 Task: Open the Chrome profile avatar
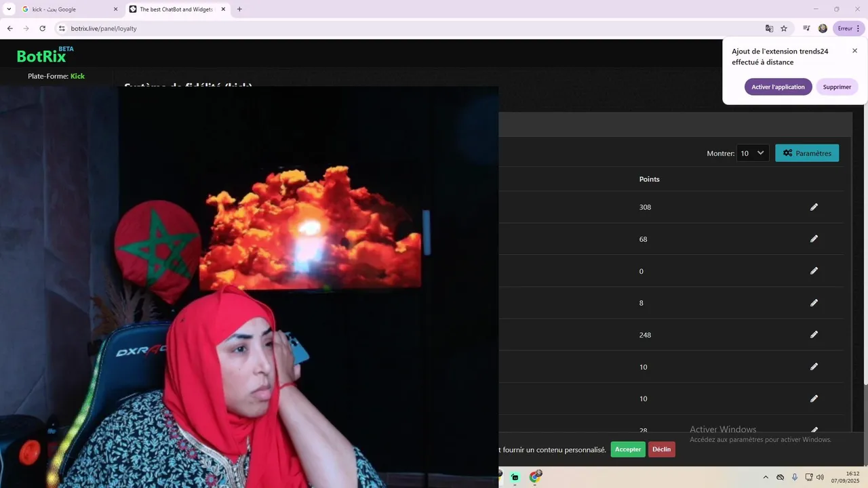pos(823,28)
